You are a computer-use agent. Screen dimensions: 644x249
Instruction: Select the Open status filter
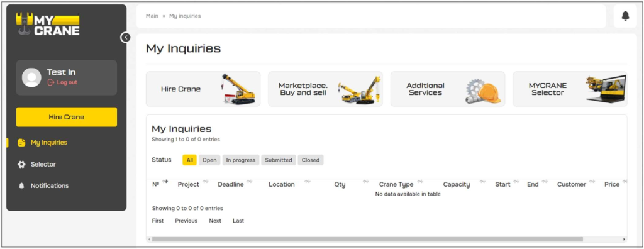(x=209, y=160)
